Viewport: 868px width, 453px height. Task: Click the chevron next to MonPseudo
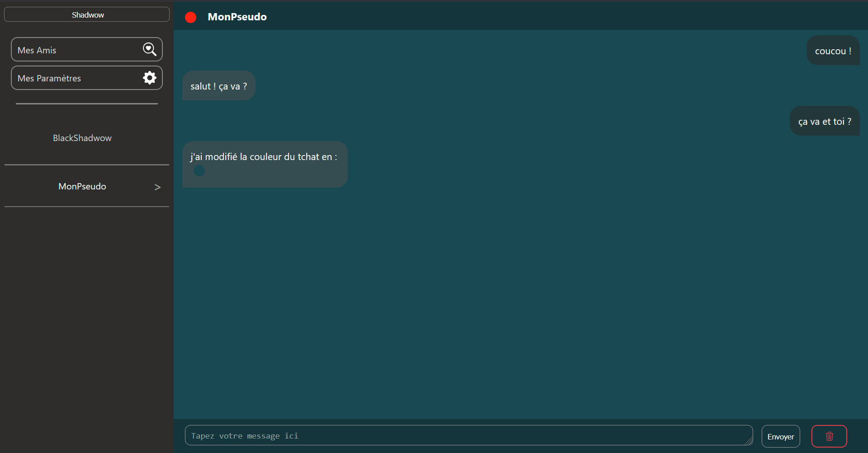click(x=157, y=187)
